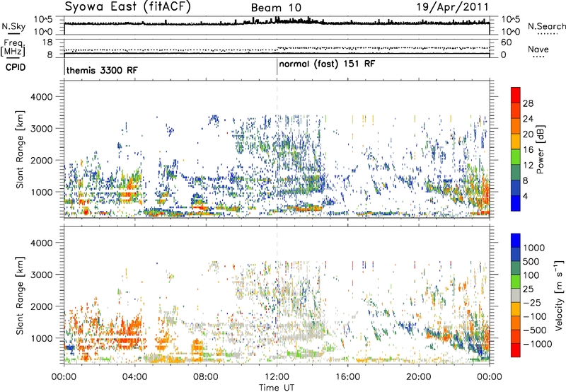Viewport: 566px width, 392px height.
Task: Click the '04:00' time axis label
Action: click(x=135, y=377)
